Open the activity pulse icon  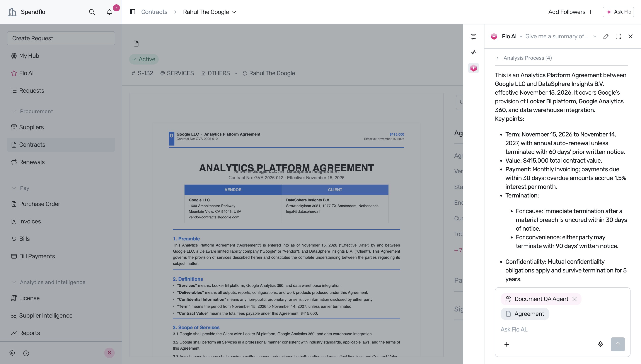click(474, 52)
